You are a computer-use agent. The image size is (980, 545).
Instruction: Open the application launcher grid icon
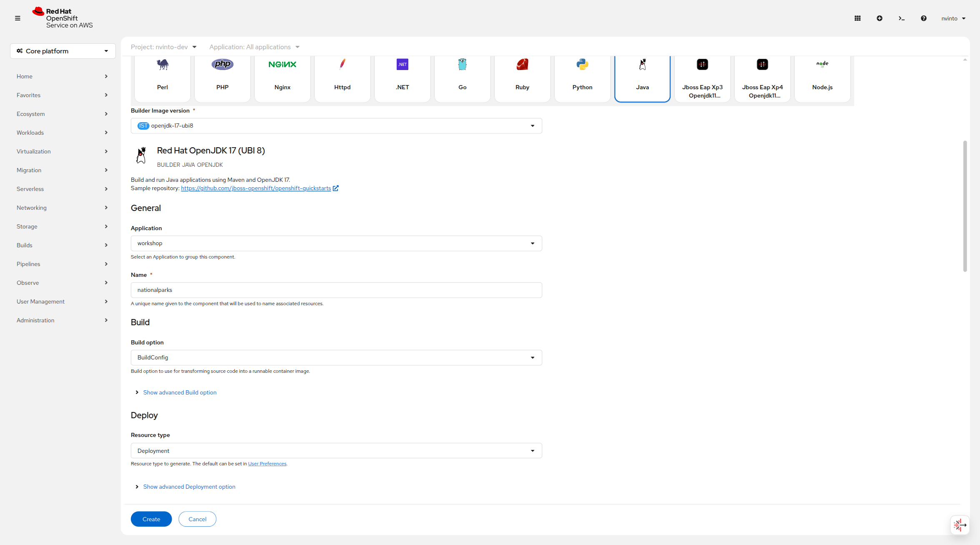tap(857, 18)
